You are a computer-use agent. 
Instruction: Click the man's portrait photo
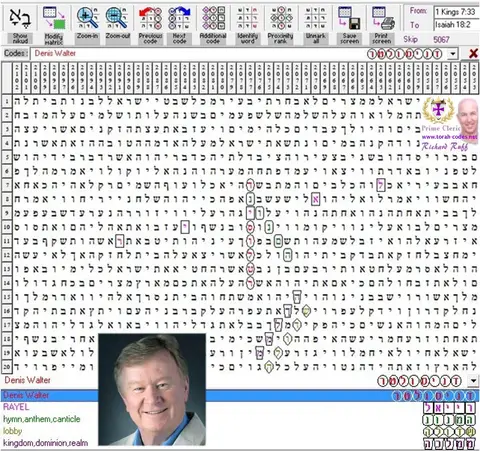(x=152, y=390)
